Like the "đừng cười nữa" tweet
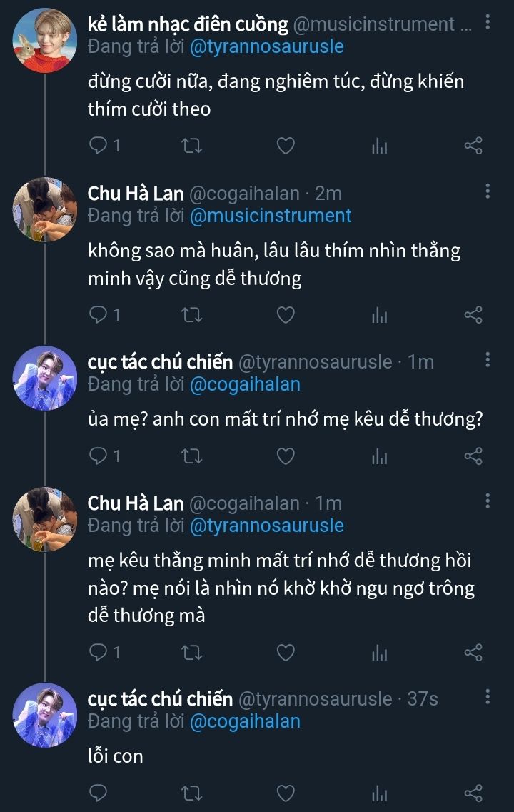The height and width of the screenshot is (812, 514). click(x=286, y=146)
